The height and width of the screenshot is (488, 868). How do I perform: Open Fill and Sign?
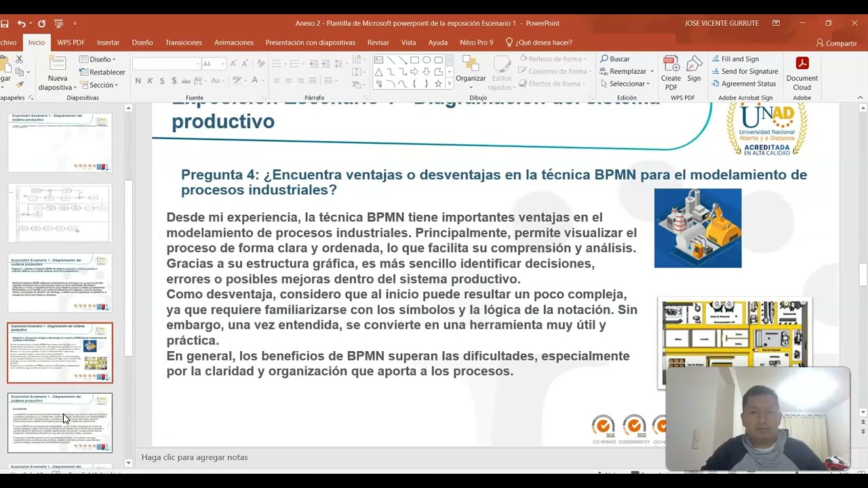[735, 59]
